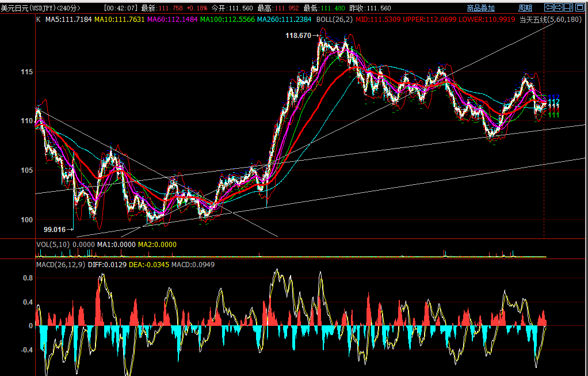This screenshot has width=588, height=376.
Task: Toggle the side panel layout icon
Action: pyautogui.click(x=568, y=7)
